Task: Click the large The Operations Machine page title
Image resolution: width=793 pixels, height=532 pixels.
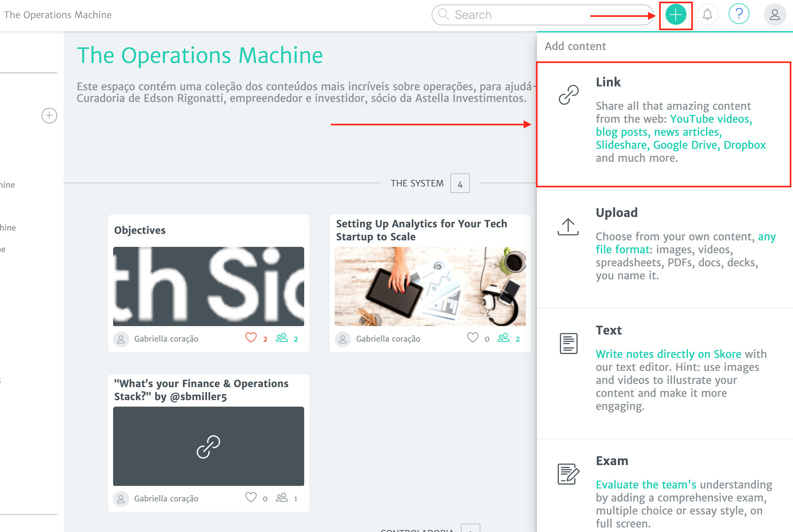Action: click(x=200, y=55)
